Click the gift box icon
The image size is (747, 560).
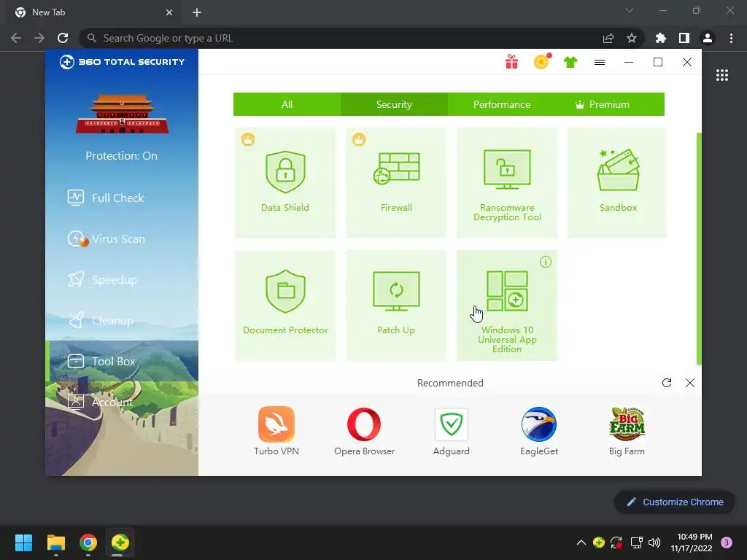click(511, 62)
